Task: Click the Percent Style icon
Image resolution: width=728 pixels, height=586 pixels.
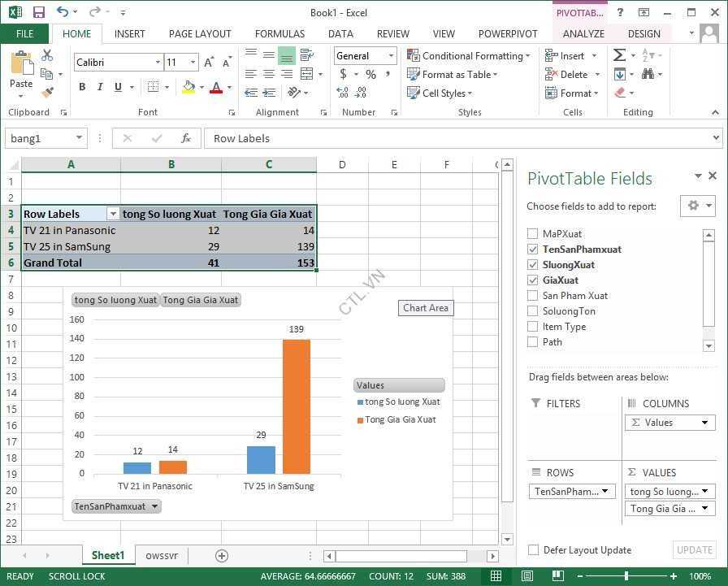Action: coord(370,74)
